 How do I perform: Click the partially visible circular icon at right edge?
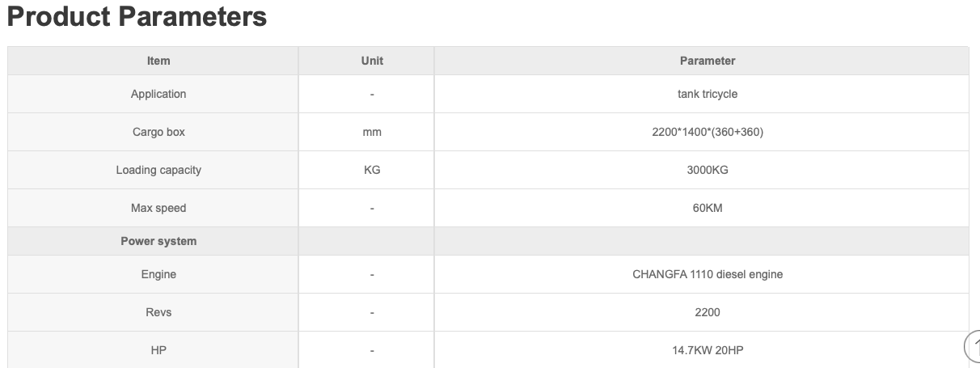click(973, 345)
